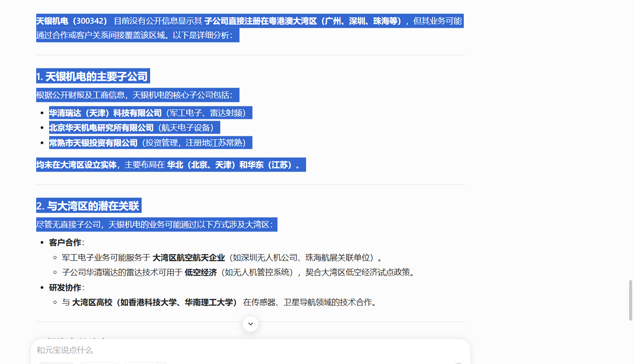634x364 pixels.
Task: Click the bullet '北京华天机电研究所有限公司'
Action: point(101,128)
